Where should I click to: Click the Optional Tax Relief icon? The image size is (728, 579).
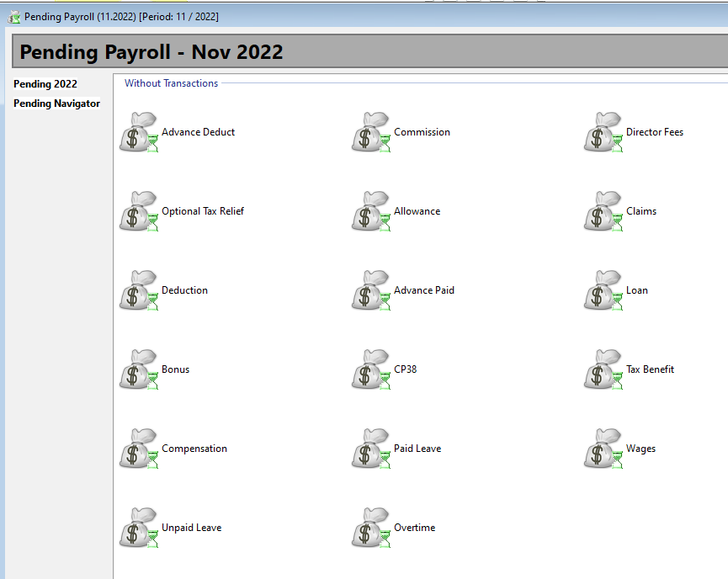(138, 211)
